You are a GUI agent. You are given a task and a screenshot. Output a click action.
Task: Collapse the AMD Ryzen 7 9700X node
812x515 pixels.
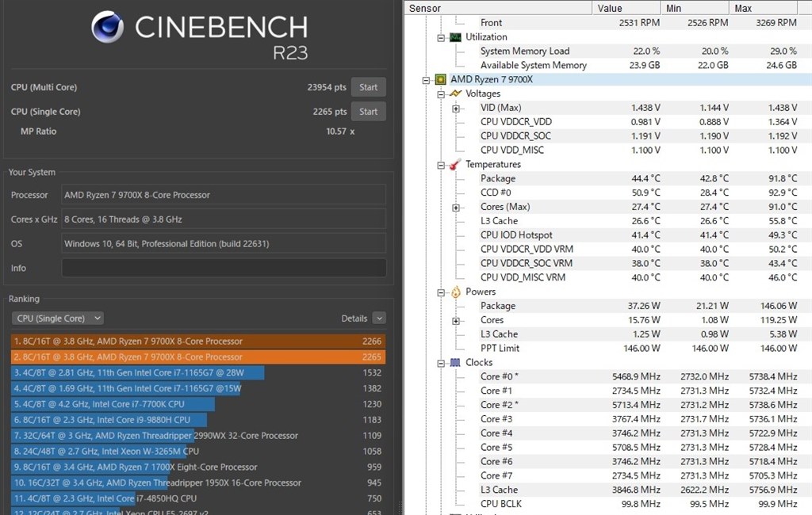point(426,80)
